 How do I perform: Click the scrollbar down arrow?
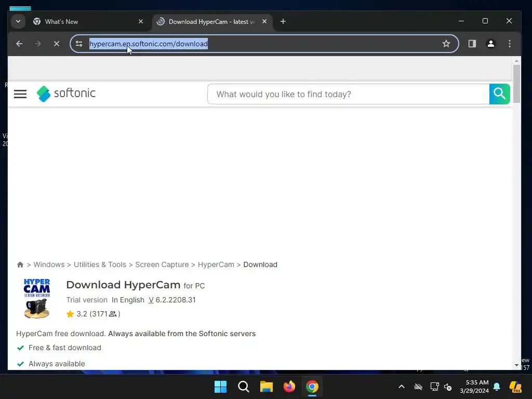pyautogui.click(x=516, y=365)
